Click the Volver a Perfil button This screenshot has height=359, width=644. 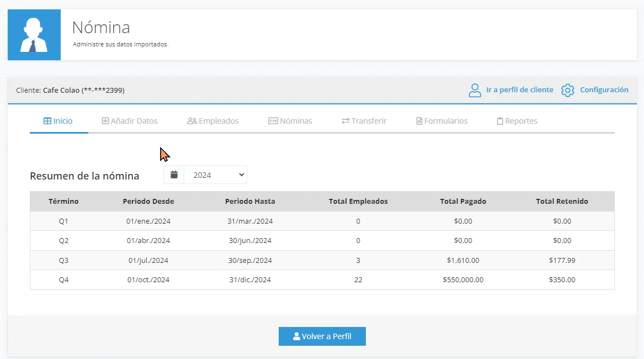(322, 336)
